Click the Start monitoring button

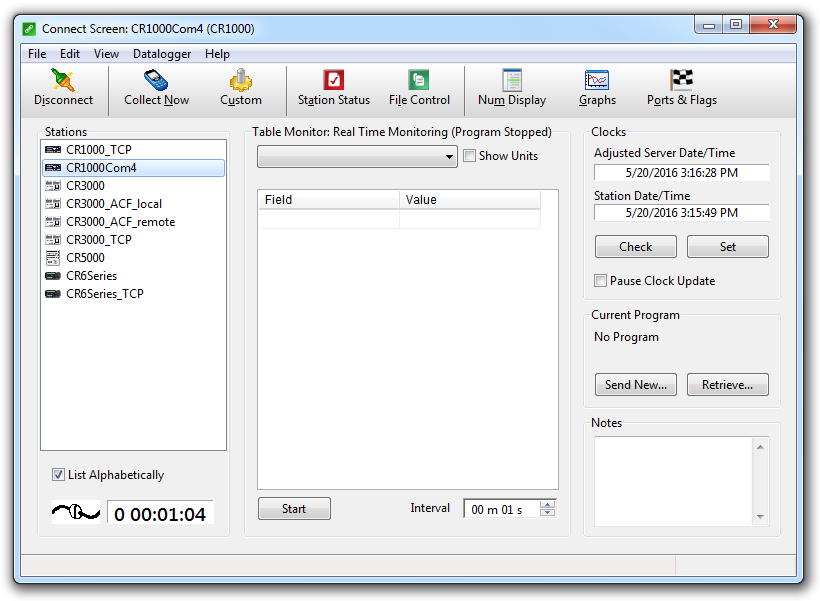point(294,509)
